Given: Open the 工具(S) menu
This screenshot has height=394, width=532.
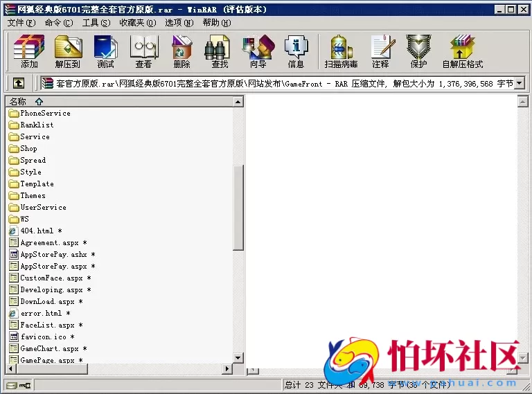Looking at the screenshot, I should pos(96,23).
